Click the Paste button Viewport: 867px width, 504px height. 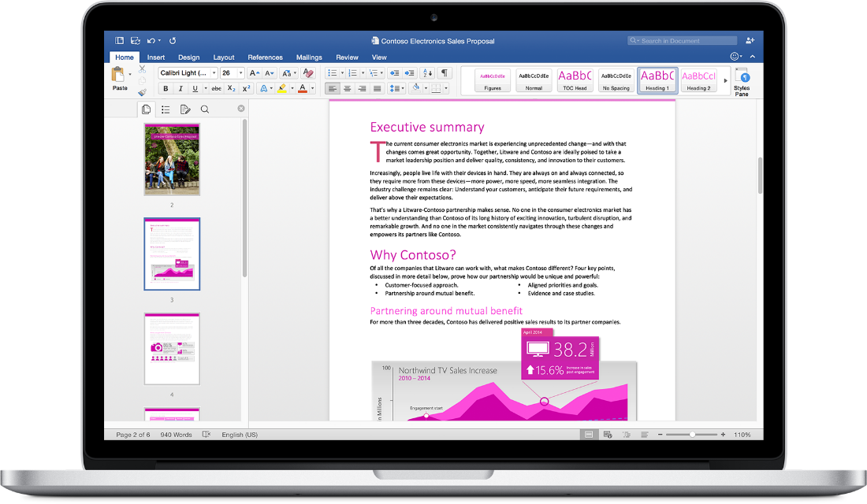[x=119, y=79]
